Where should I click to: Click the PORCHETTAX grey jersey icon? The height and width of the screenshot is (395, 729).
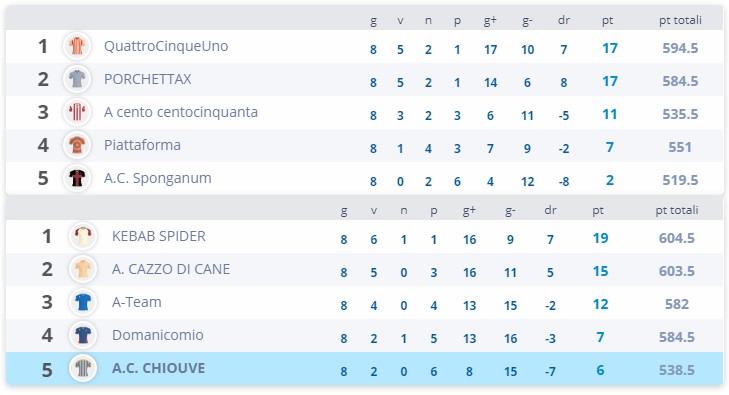point(77,79)
